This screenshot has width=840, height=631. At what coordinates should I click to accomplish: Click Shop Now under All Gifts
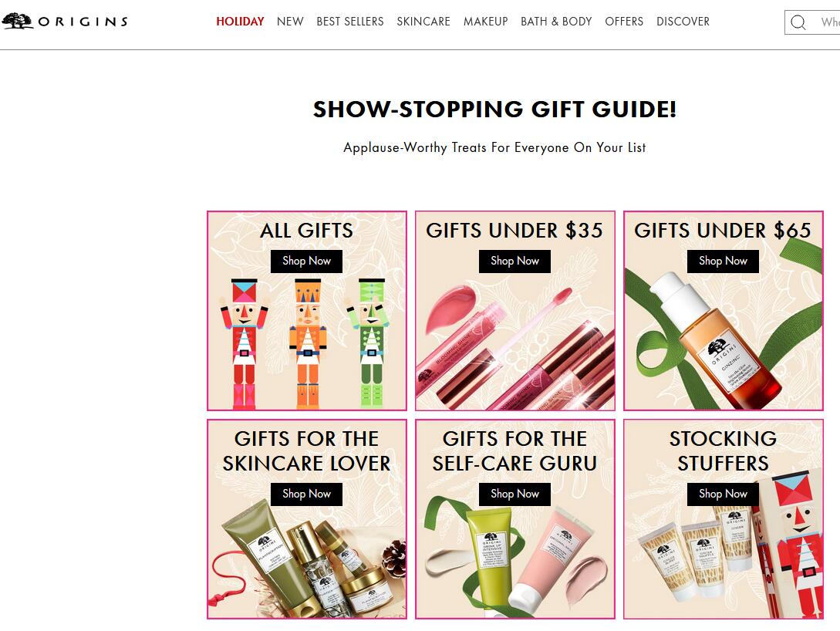306,261
